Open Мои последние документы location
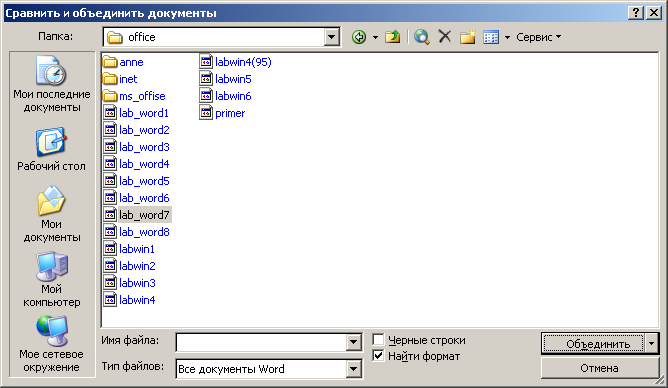This screenshot has width=668, height=388. pos(52,84)
